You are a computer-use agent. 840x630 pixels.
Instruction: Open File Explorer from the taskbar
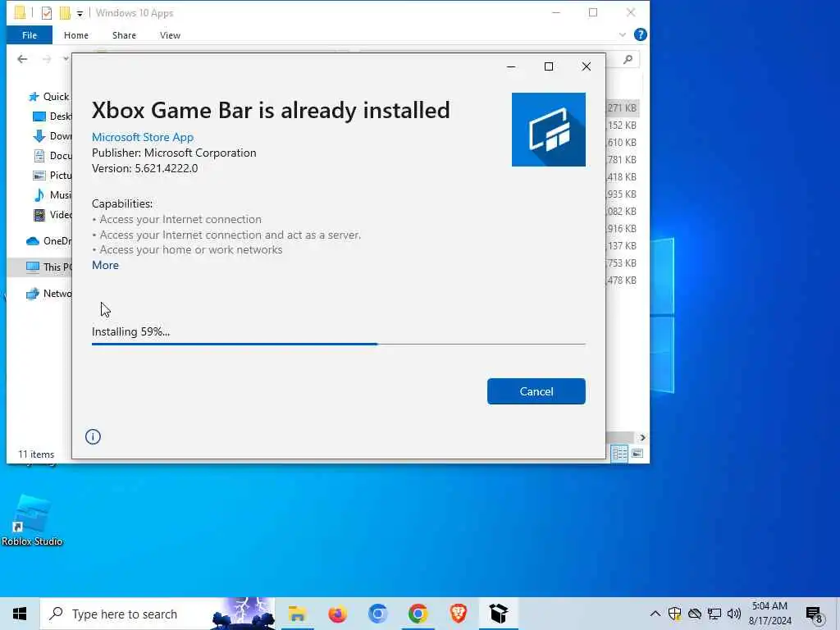click(x=297, y=614)
